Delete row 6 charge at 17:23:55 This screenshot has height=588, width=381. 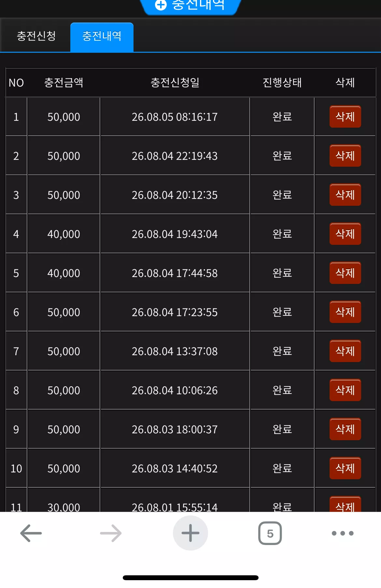pos(345,312)
